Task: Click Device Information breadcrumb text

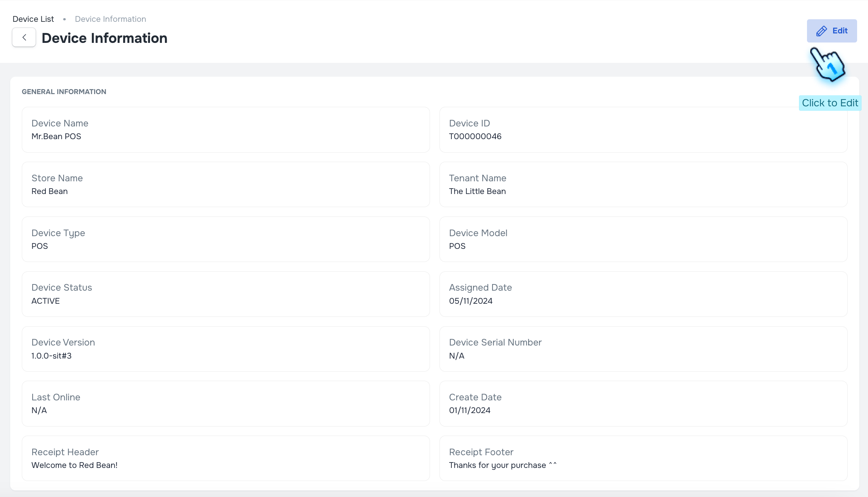Action: [x=110, y=19]
